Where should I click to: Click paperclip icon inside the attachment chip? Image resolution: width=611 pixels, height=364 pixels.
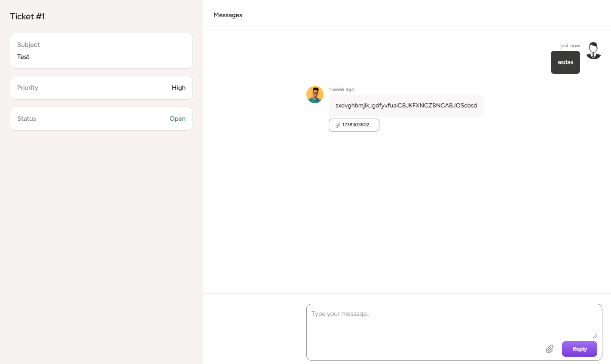click(338, 125)
